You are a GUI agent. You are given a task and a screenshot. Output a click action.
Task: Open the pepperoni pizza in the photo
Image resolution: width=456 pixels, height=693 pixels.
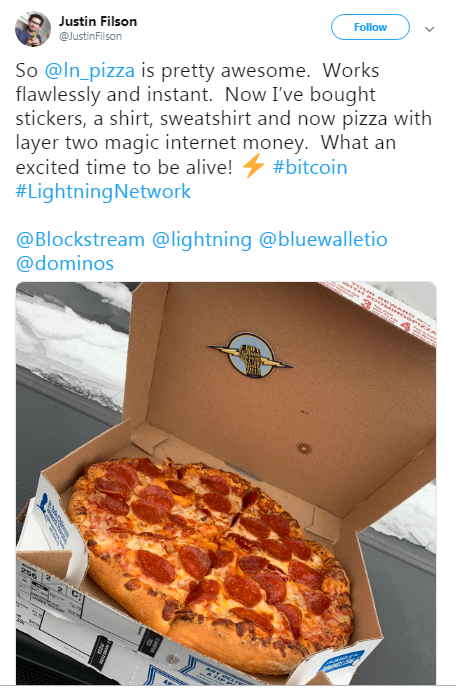pos(212,559)
